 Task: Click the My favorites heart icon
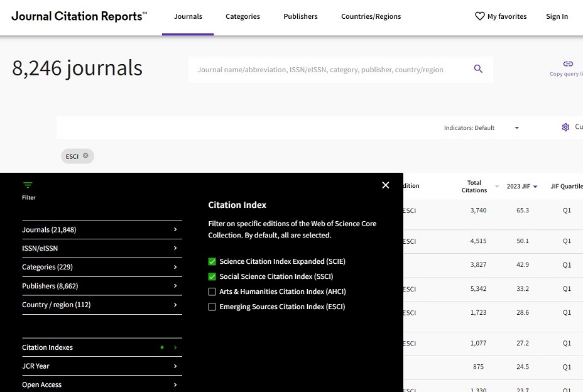click(479, 16)
